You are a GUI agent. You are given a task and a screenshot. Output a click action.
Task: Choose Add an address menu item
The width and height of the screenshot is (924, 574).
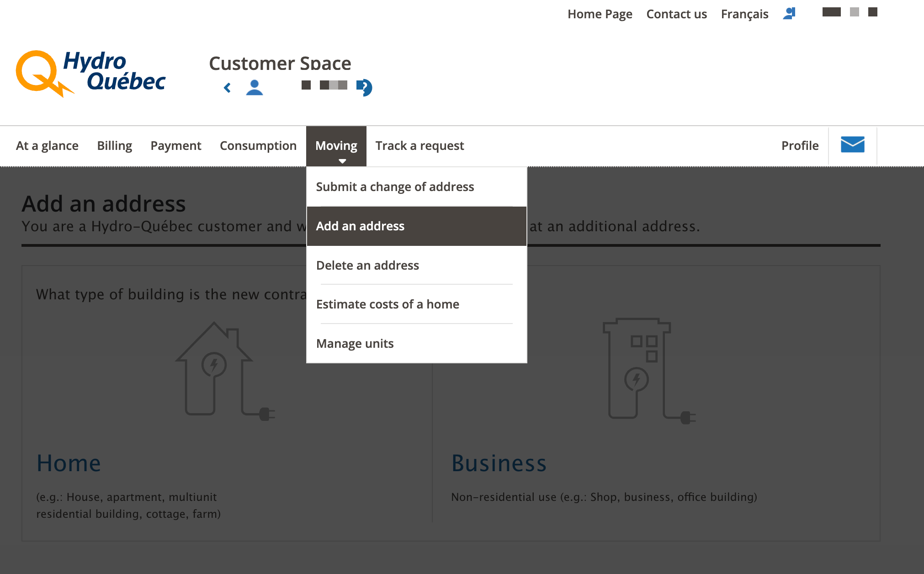click(x=417, y=226)
